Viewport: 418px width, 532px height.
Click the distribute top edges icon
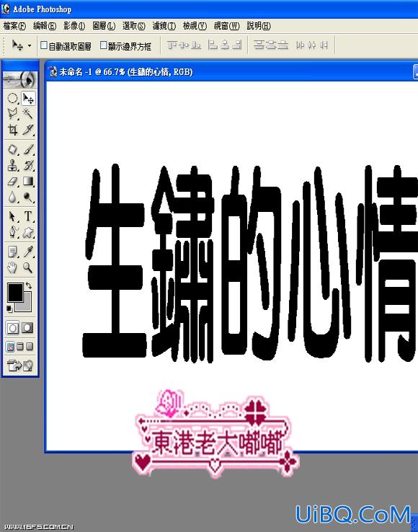[x=259, y=45]
